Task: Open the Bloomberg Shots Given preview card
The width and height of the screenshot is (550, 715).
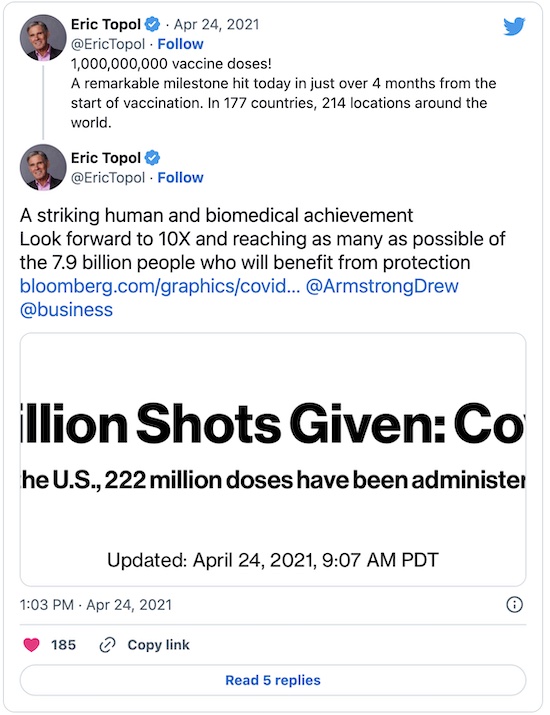Action: pyautogui.click(x=273, y=460)
